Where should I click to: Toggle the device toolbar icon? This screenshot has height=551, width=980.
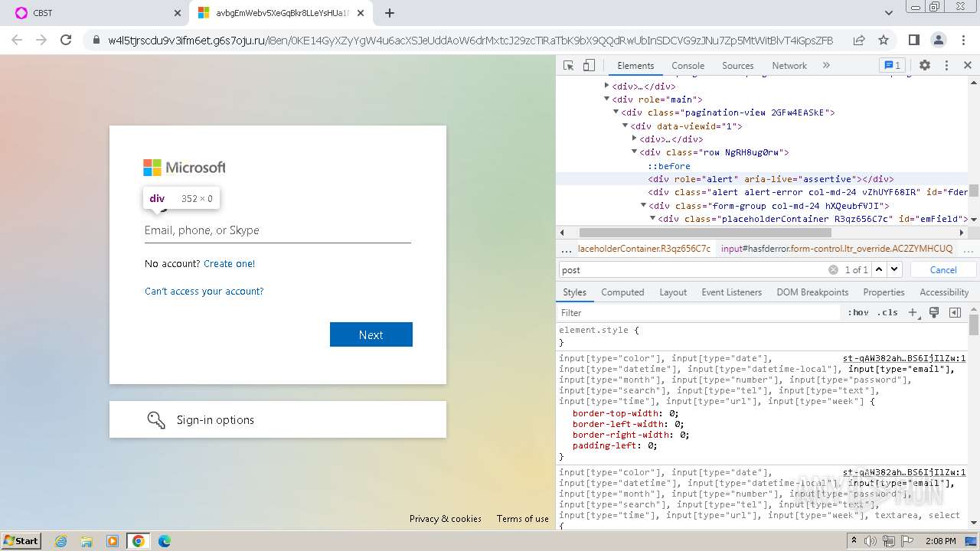pyautogui.click(x=589, y=66)
